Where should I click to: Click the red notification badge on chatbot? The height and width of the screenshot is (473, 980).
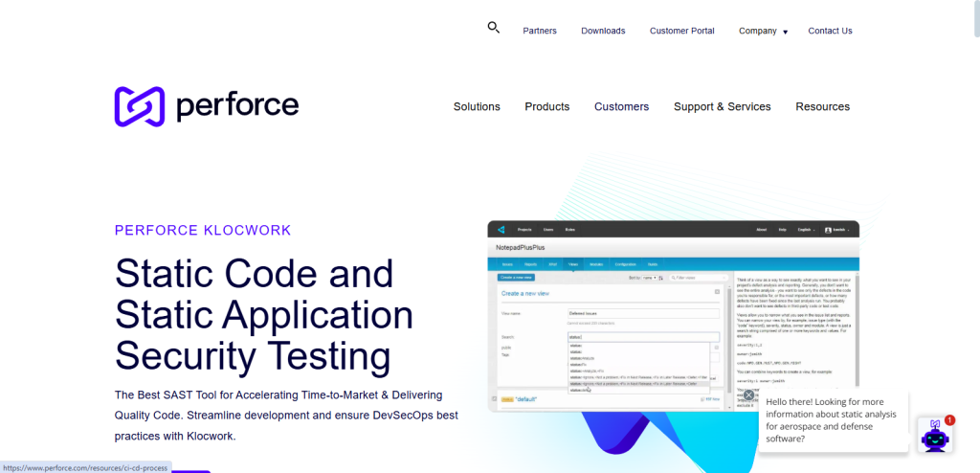pyautogui.click(x=949, y=419)
